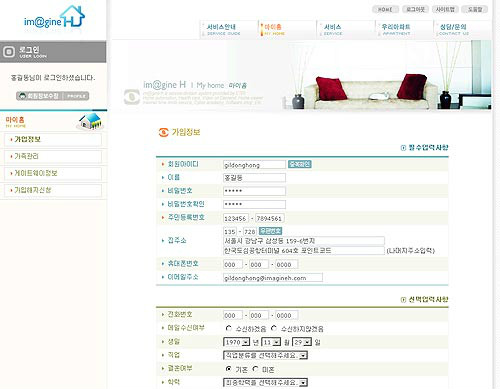Select the 미혼 marital status radio
The image size is (500, 389).
[x=255, y=369]
